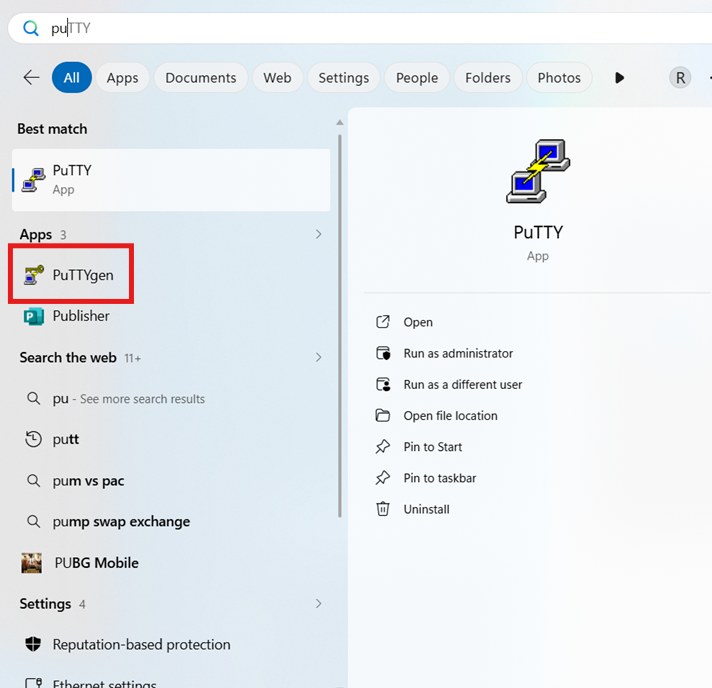
Task: Open Reputation-based protection setting
Action: pyautogui.click(x=171, y=644)
